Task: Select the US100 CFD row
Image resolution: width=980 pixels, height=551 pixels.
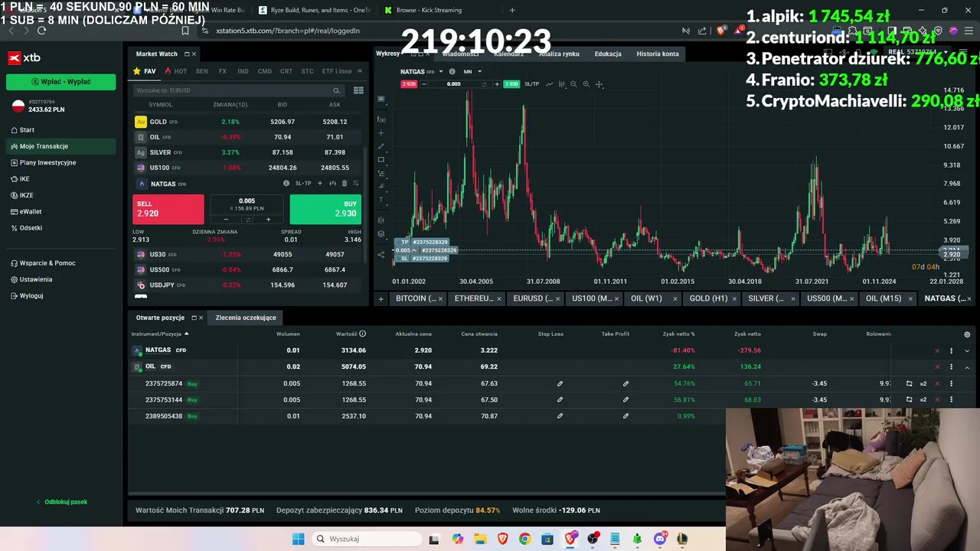Action: click(x=247, y=168)
